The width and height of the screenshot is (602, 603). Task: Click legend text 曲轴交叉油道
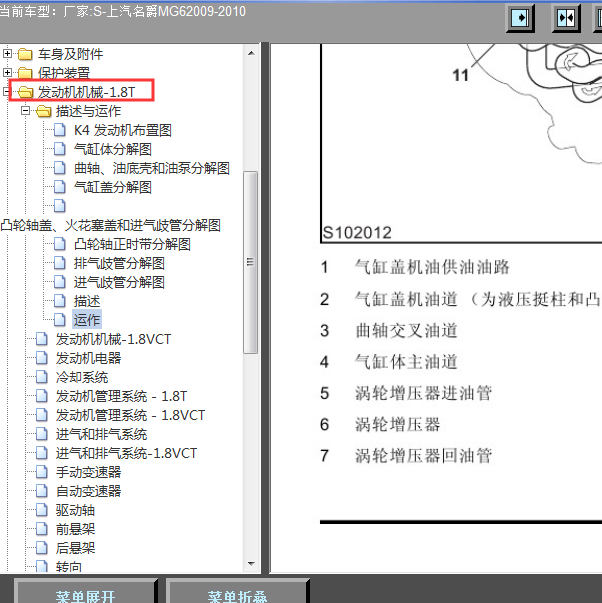coord(406,331)
